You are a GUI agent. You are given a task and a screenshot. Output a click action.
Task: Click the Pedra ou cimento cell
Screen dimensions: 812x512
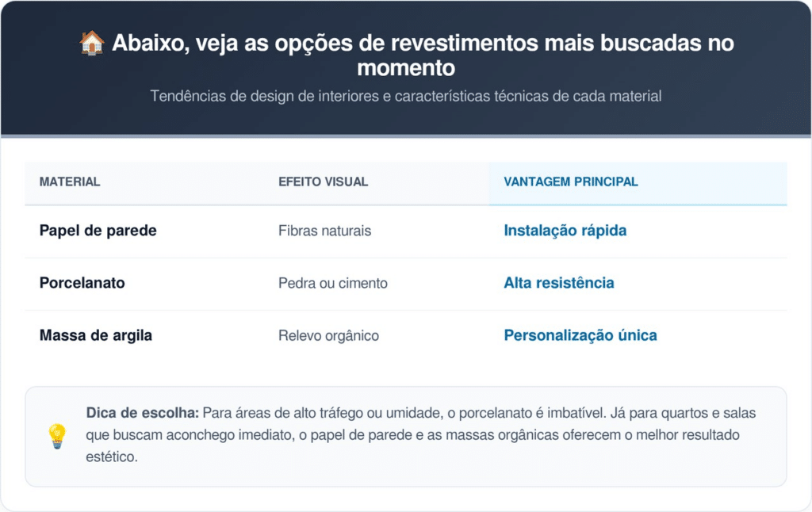click(332, 283)
